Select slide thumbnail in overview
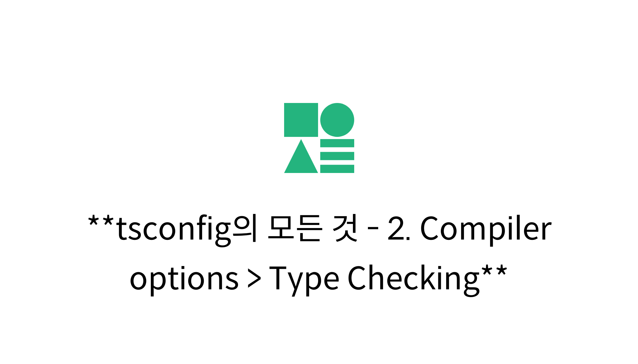The height and width of the screenshot is (364, 638). pos(319,182)
